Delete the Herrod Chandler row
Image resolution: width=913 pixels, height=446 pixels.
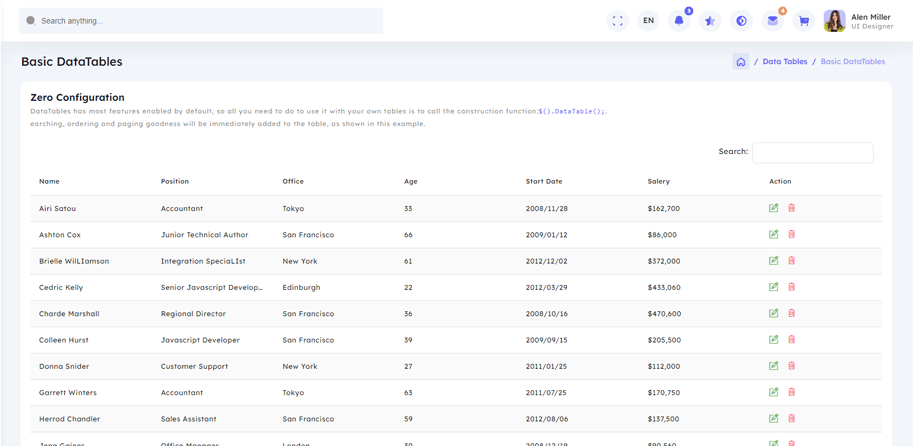pyautogui.click(x=791, y=419)
